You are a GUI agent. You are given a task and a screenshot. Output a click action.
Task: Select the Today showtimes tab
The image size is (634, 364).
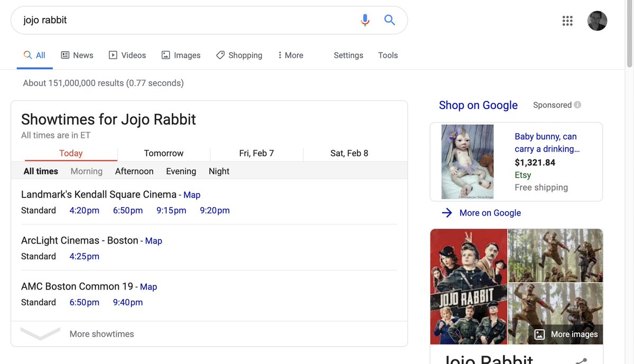click(x=71, y=153)
